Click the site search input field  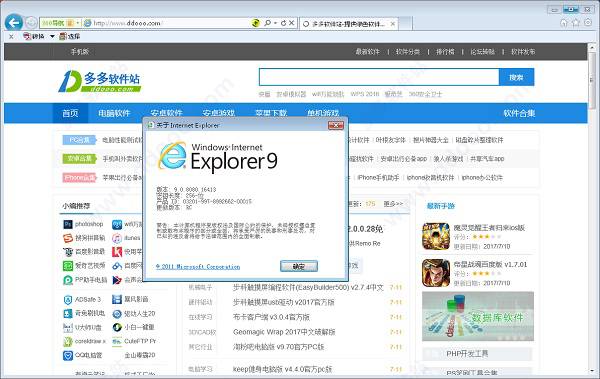click(x=379, y=77)
